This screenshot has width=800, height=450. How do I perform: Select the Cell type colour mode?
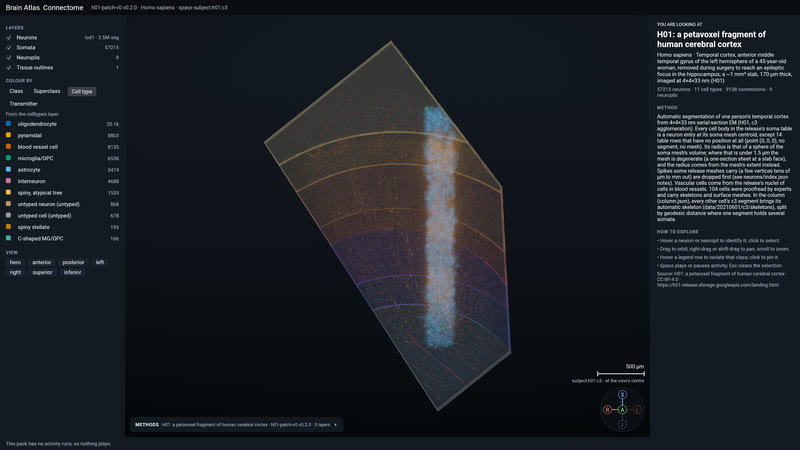click(82, 91)
